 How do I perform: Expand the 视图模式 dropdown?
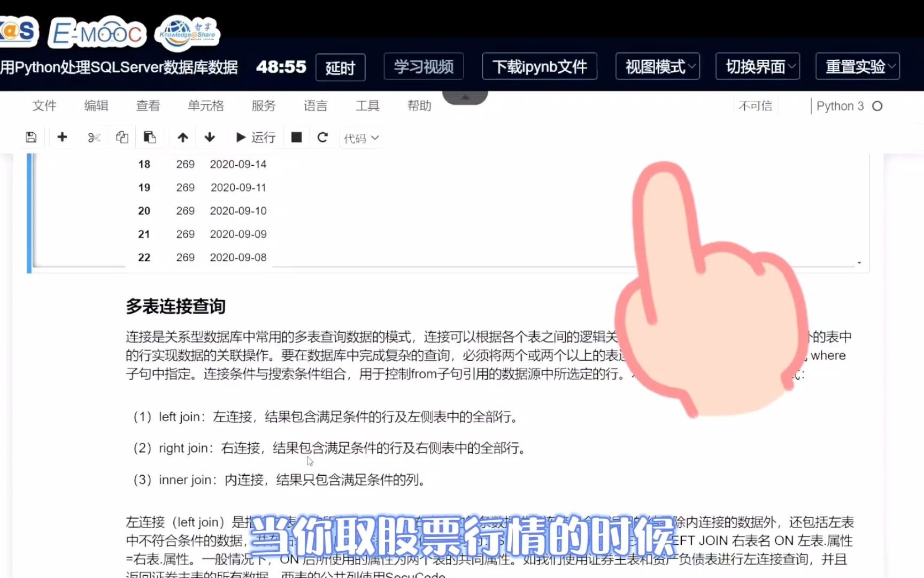tap(657, 66)
